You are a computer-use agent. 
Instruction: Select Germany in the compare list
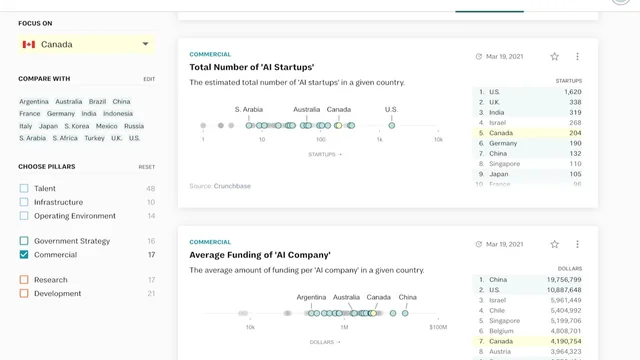[x=61, y=113]
